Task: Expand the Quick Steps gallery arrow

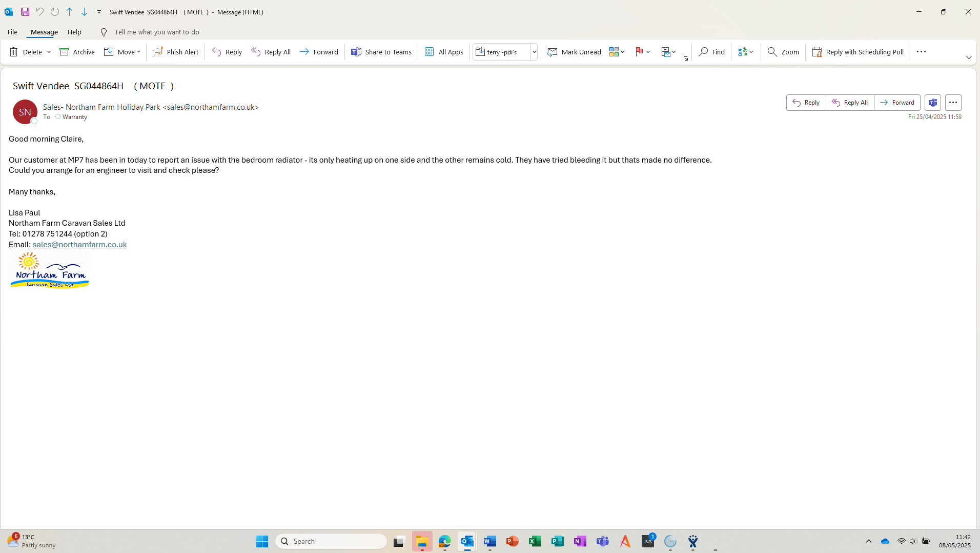Action: (x=534, y=52)
